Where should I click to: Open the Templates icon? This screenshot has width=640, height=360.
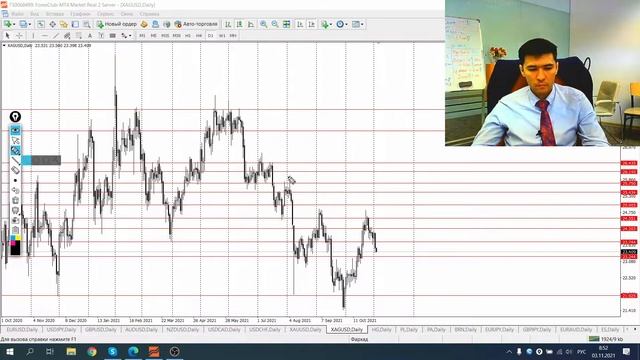(x=356, y=24)
